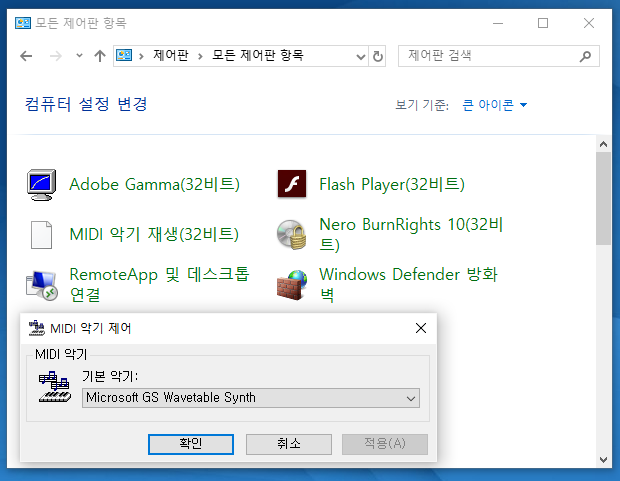This screenshot has height=481, width=620.
Task: Click the address bar Control Panel icon
Action: (124, 55)
